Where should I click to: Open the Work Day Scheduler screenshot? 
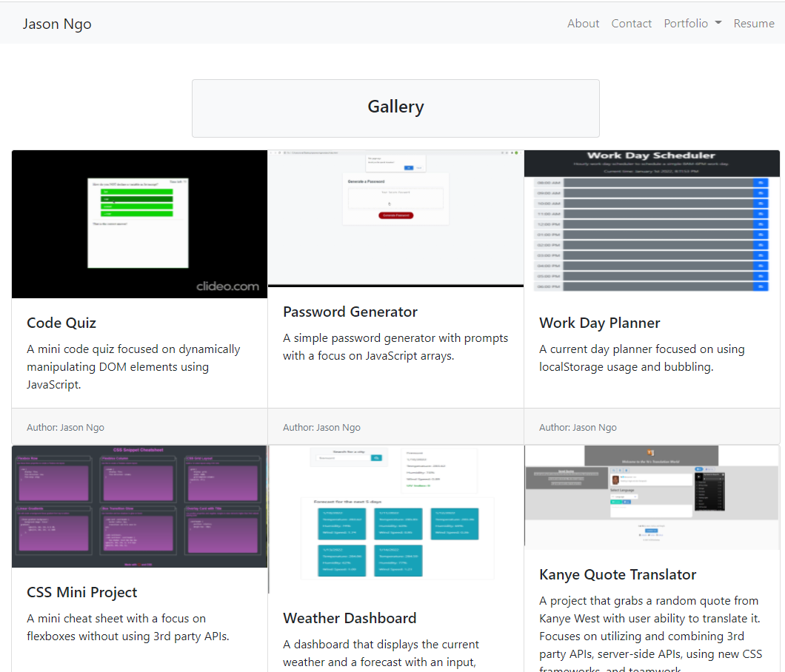(652, 221)
